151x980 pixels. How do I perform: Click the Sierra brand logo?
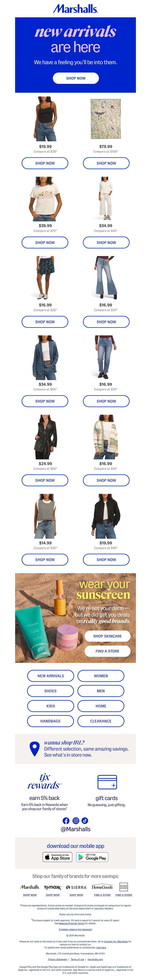[76, 887]
